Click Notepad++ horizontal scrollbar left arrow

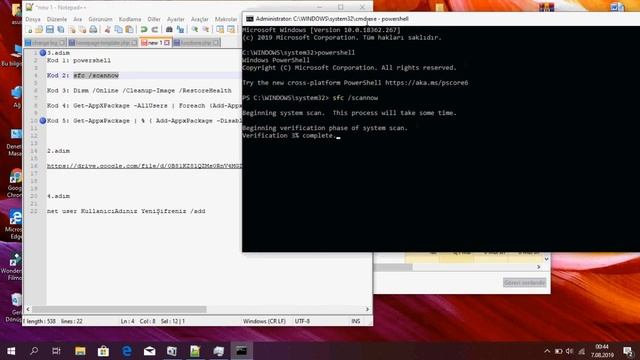(28, 309)
